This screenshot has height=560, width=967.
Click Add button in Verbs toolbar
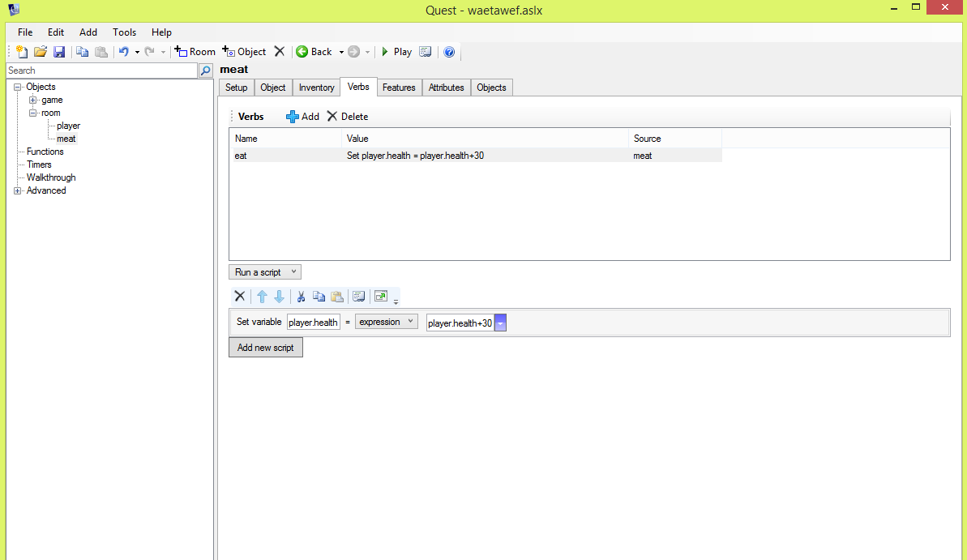303,117
